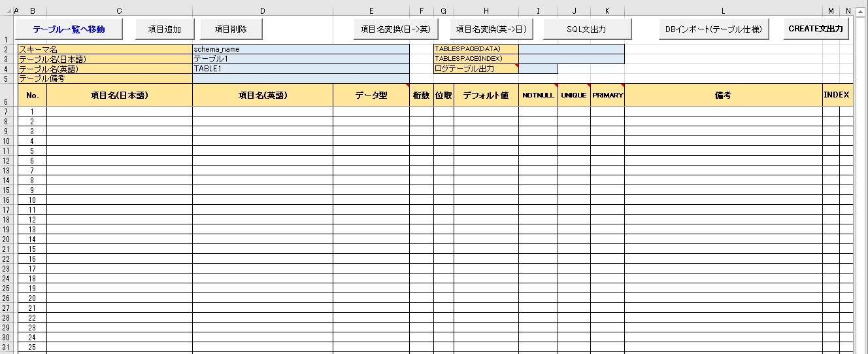This screenshot has width=868, height=354.
Task: Select column D header
Action: point(263,10)
